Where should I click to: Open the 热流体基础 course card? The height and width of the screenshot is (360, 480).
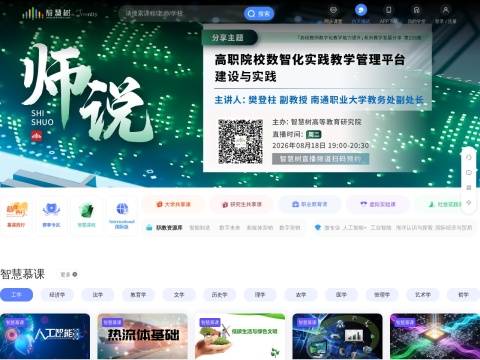point(142,336)
